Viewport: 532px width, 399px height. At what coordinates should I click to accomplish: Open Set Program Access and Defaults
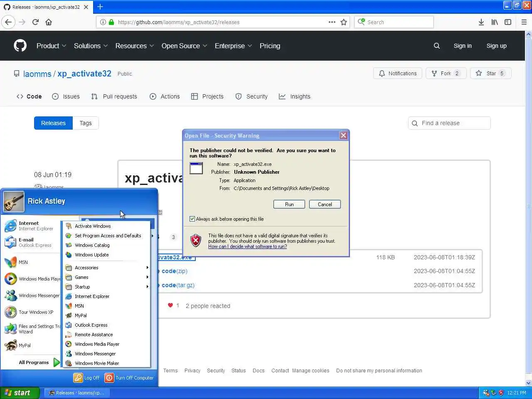[x=106, y=236]
